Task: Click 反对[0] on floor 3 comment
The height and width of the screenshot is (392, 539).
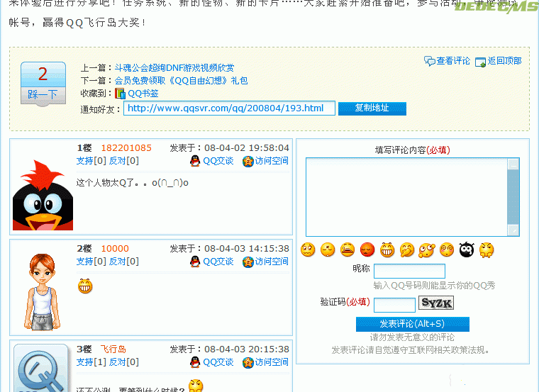Action: coord(123,362)
